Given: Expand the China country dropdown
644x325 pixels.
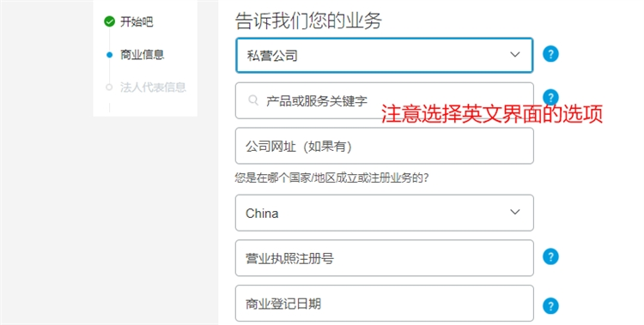Looking at the screenshot, I should pyautogui.click(x=384, y=213).
